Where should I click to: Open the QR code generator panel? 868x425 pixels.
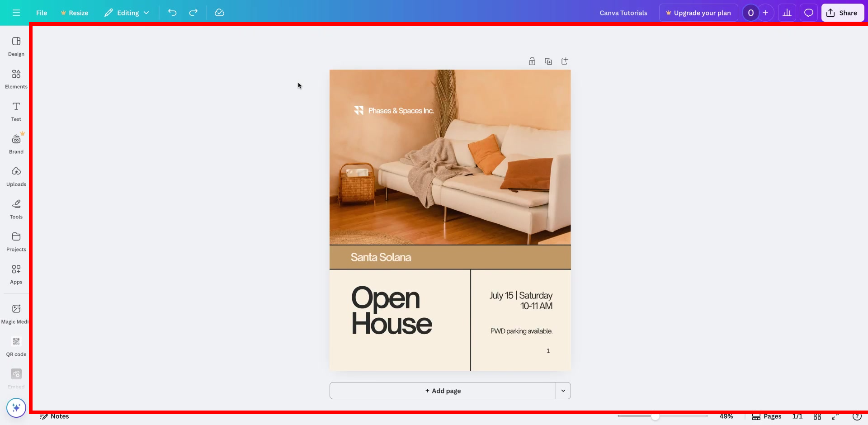tap(16, 346)
